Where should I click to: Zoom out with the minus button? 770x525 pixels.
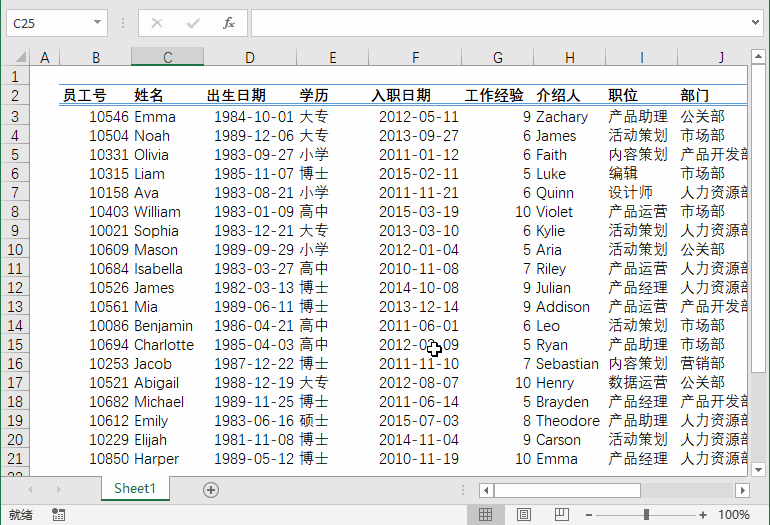[x=597, y=514]
